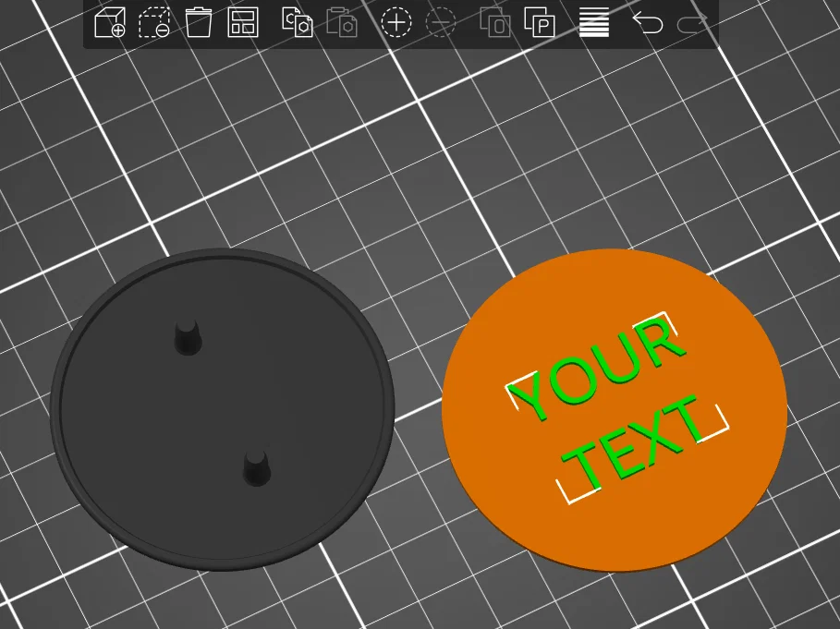Click the Undo arrow icon
Screen dimensions: 840x629
(x=648, y=22)
